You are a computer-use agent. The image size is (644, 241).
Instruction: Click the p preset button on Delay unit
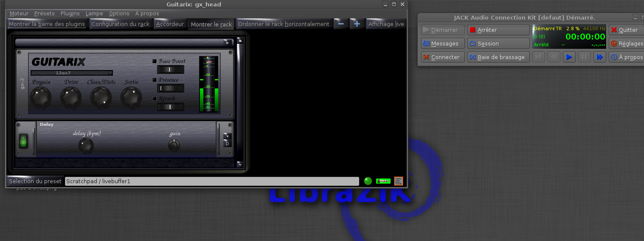(228, 143)
